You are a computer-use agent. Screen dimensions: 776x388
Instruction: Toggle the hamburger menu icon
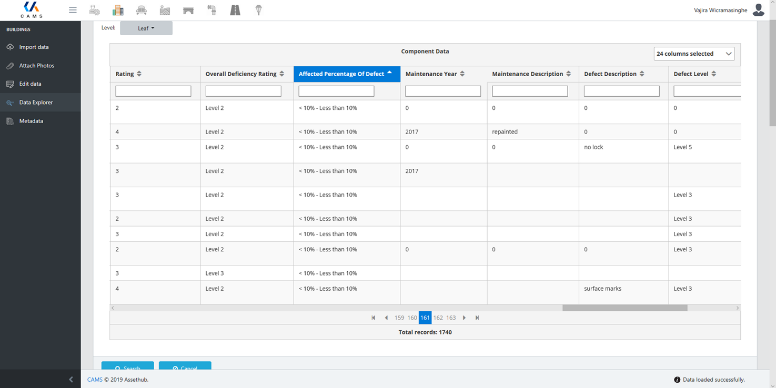[x=73, y=10]
